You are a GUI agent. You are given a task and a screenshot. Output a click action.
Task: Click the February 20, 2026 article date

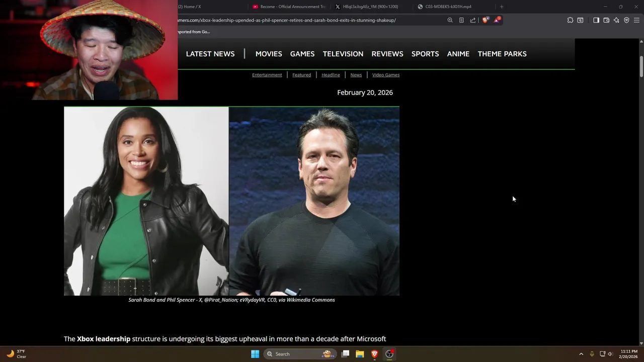pos(365,93)
